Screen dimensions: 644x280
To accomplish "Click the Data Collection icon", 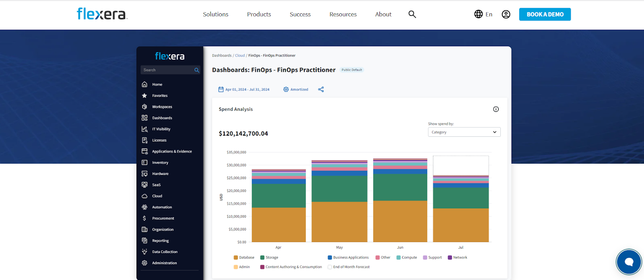I will 144,252.
